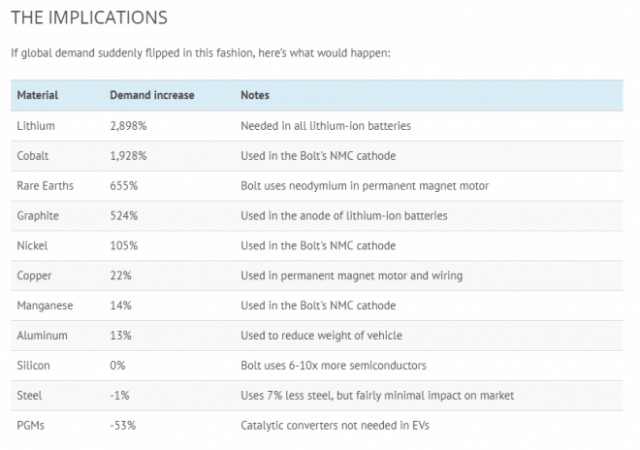Click the Copper material cell
The height and width of the screenshot is (450, 640).
(35, 276)
